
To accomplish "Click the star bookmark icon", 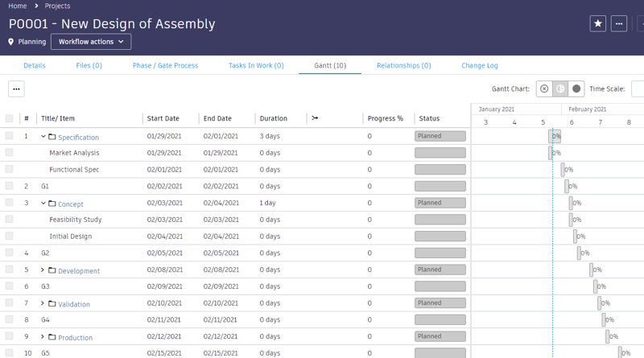I will [x=598, y=23].
